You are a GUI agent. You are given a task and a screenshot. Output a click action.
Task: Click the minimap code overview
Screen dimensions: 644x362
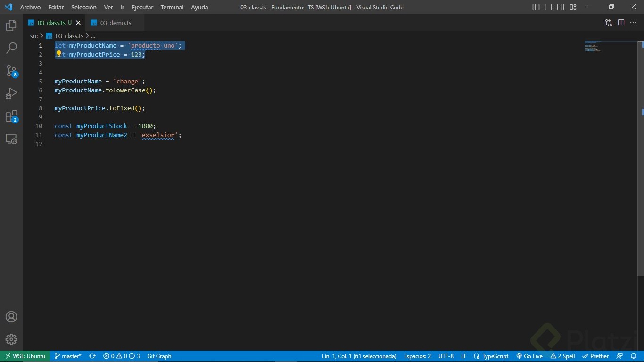[593, 47]
